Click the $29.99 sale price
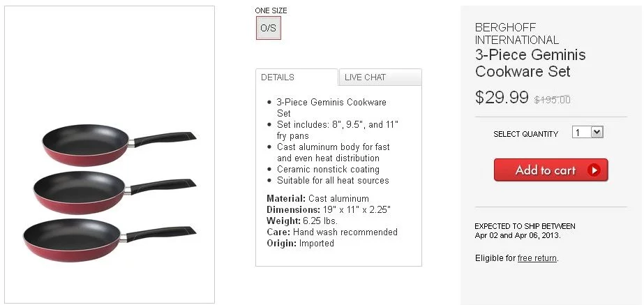The width and height of the screenshot is (644, 305). pyautogui.click(x=502, y=98)
